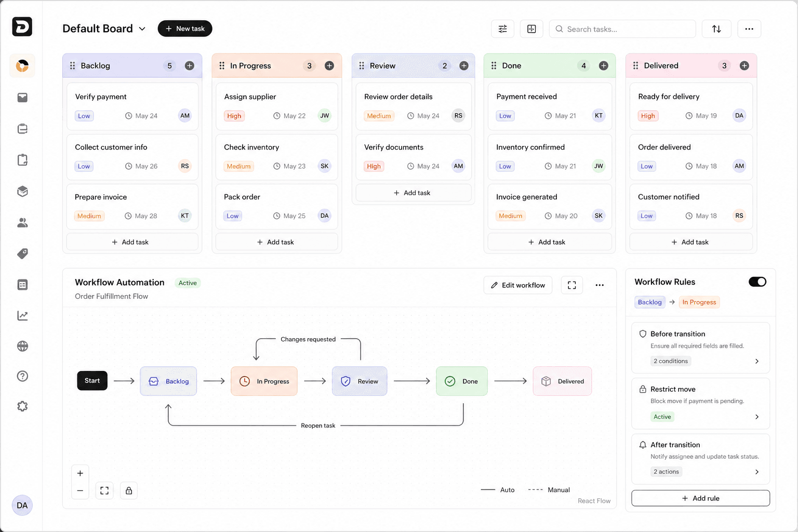Open the settings gear in sidebar
The height and width of the screenshot is (532, 798).
click(22, 406)
